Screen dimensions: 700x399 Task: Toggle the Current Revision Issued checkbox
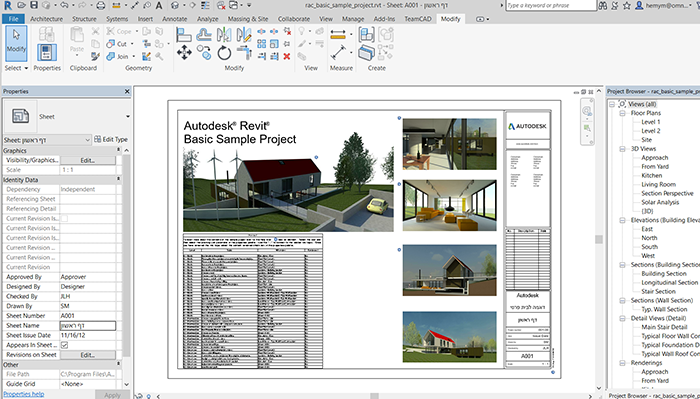tap(64, 219)
